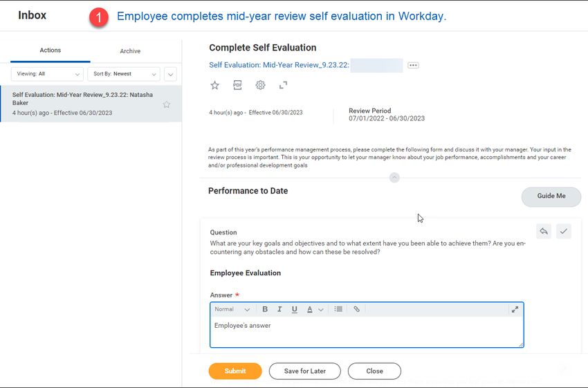Click the orange Submit button

click(x=235, y=371)
